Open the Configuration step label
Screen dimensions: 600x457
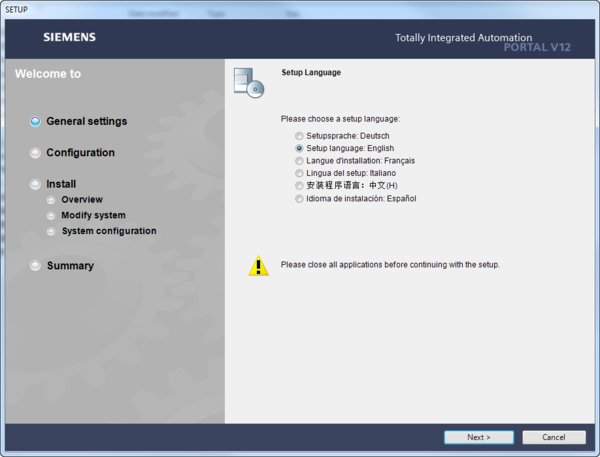[80, 153]
